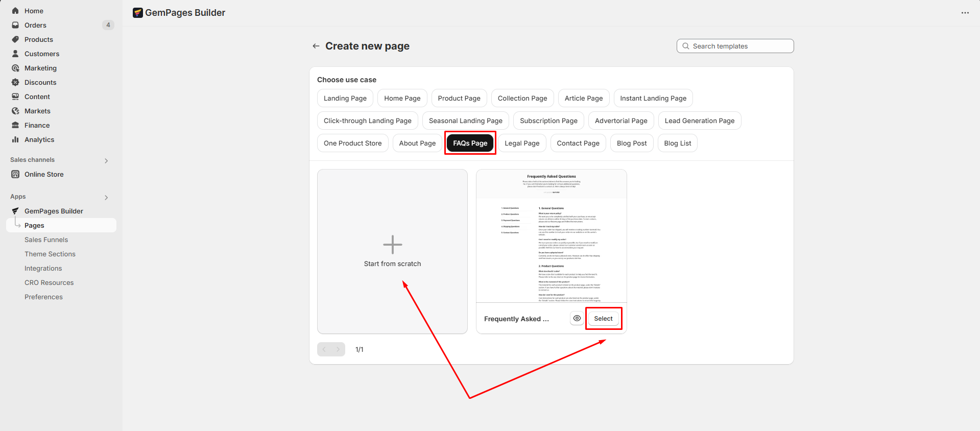Viewport: 980px width, 431px height.
Task: Choose the Blog Post use case
Action: click(x=631, y=143)
